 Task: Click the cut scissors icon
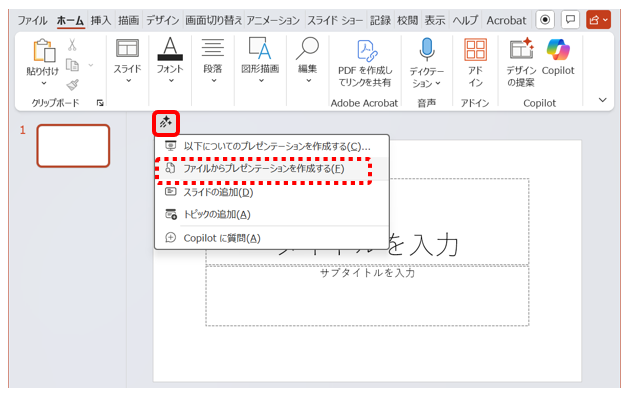(x=72, y=45)
